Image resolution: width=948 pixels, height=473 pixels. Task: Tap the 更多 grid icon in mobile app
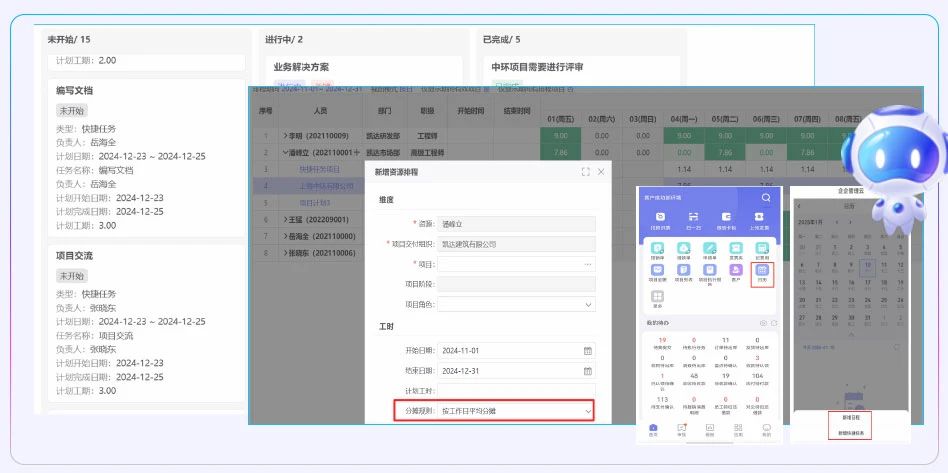[x=657, y=298]
